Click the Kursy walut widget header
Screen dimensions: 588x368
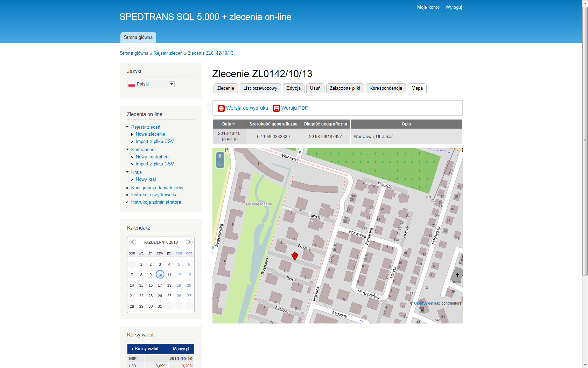click(147, 349)
